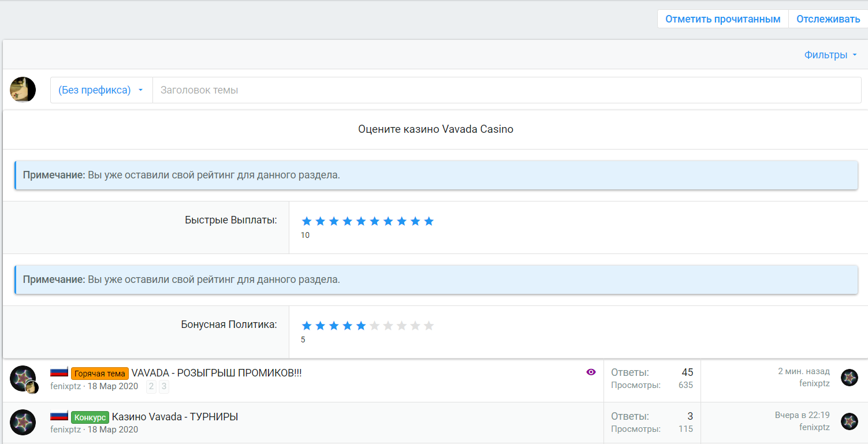868x444 pixels.
Task: Click last poster name fenixptz under 2 мин. назад
Action: pos(814,383)
